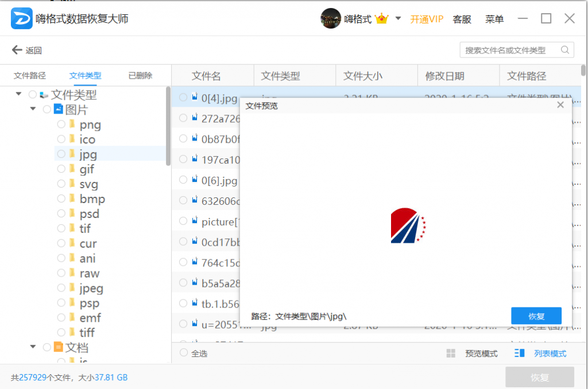This screenshot has width=588, height=389.
Task: Click file icon of 0[6].jpg
Action: click(x=195, y=179)
